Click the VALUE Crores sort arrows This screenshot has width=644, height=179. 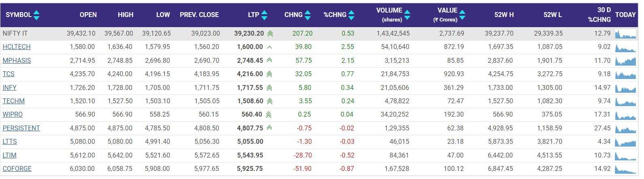coord(462,15)
